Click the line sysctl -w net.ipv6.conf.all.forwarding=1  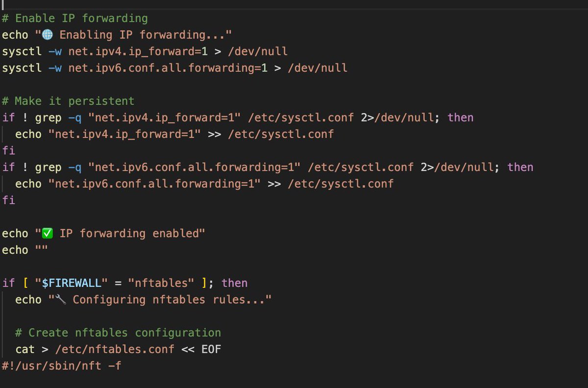click(175, 68)
